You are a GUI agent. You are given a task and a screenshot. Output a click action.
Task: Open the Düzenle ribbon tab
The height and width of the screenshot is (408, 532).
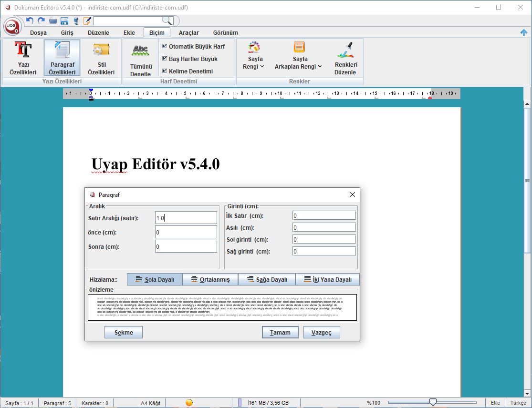98,32
